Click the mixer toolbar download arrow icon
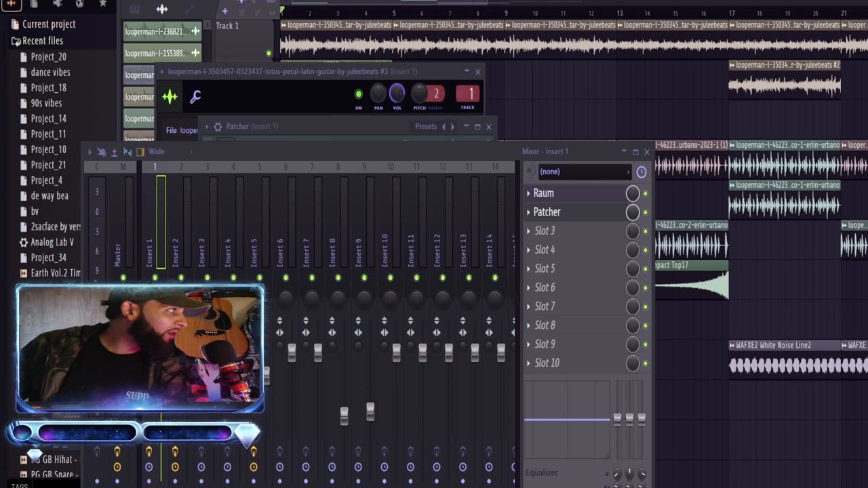 click(114, 152)
